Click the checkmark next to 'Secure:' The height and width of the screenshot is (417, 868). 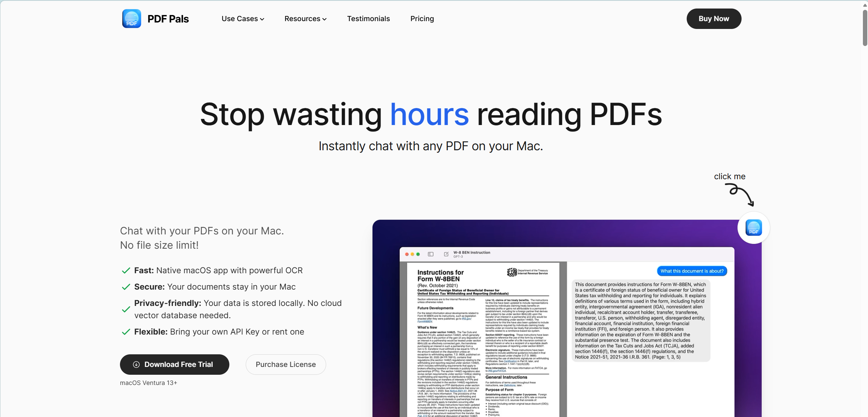(x=126, y=287)
